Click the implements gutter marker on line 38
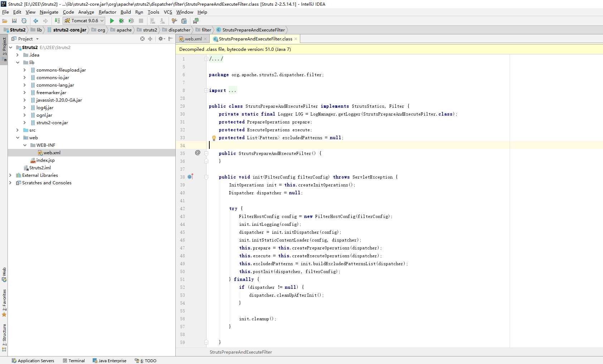 tap(190, 176)
